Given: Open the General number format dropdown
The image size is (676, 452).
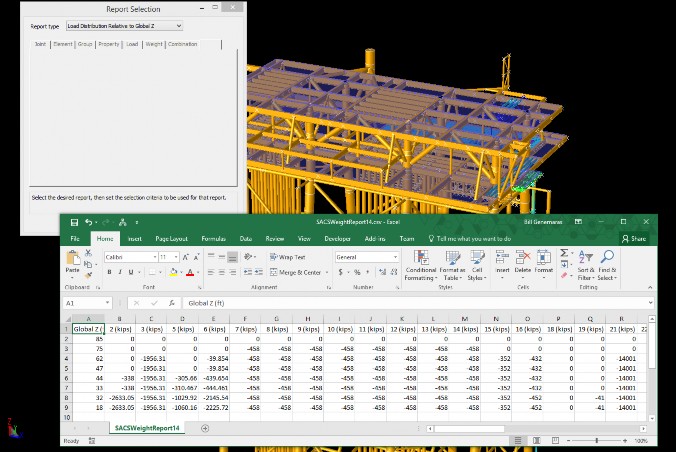Looking at the screenshot, I should click(x=395, y=257).
